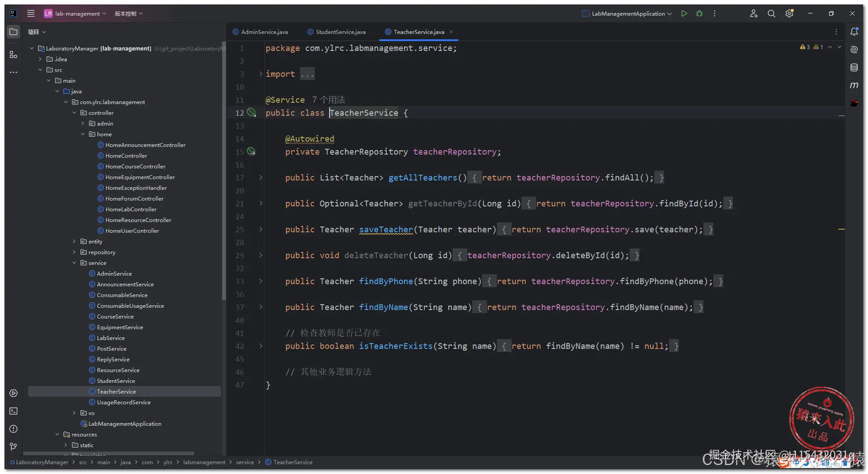Open the Terminal tool window
Screen dimensions: 868x474
(x=13, y=411)
